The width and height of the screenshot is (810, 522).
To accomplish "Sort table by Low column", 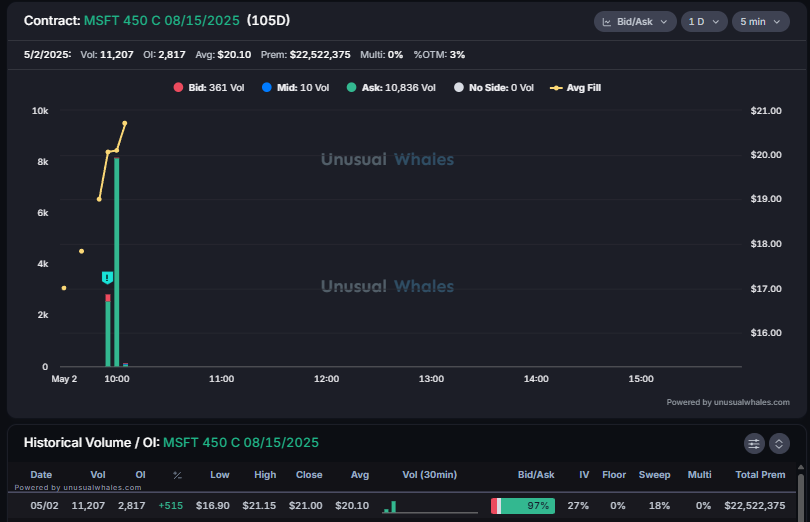I will [x=220, y=474].
